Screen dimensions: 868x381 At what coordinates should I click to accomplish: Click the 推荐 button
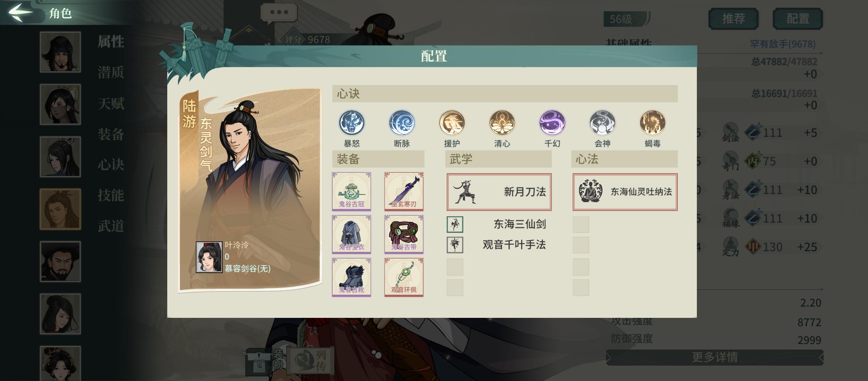733,19
